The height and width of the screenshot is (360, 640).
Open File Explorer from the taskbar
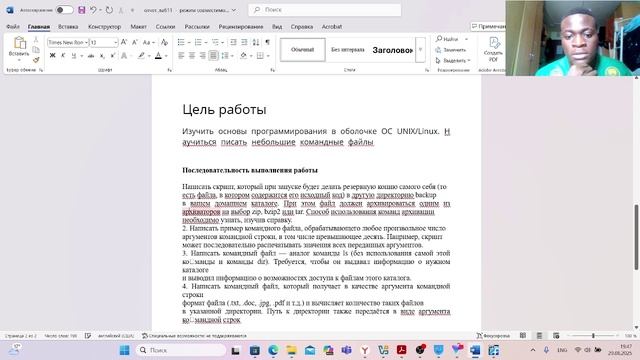tap(291, 350)
